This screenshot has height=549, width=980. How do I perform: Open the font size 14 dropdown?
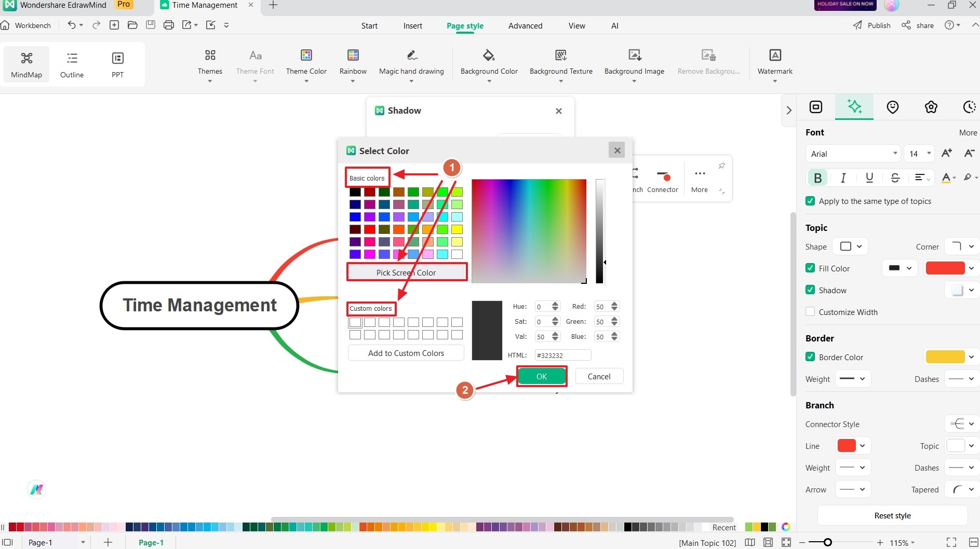[919, 154]
